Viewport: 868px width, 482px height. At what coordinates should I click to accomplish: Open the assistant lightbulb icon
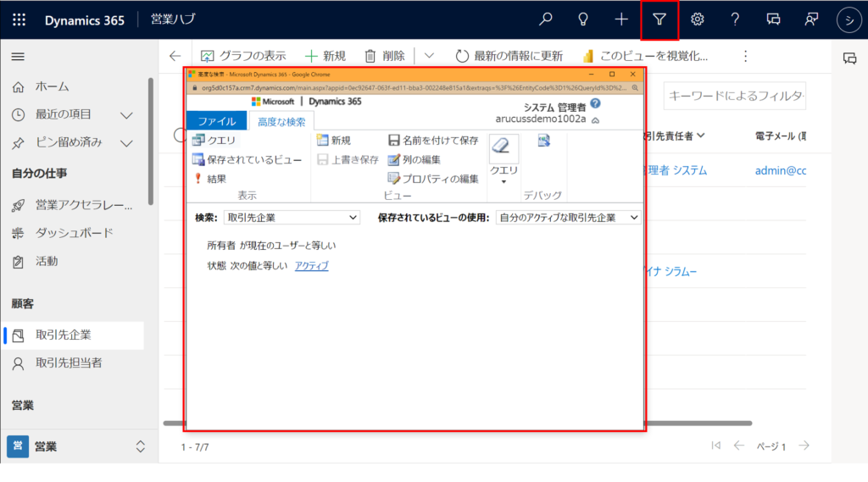tap(583, 19)
